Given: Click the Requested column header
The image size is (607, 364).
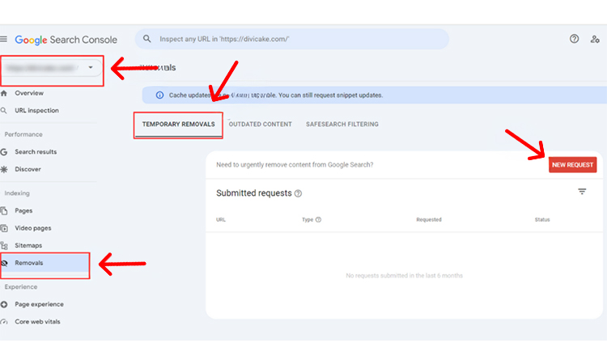Looking at the screenshot, I should tap(428, 220).
